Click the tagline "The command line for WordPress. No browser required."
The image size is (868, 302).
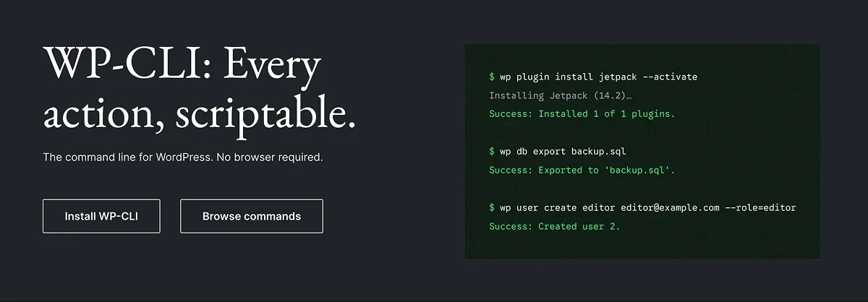(x=183, y=157)
